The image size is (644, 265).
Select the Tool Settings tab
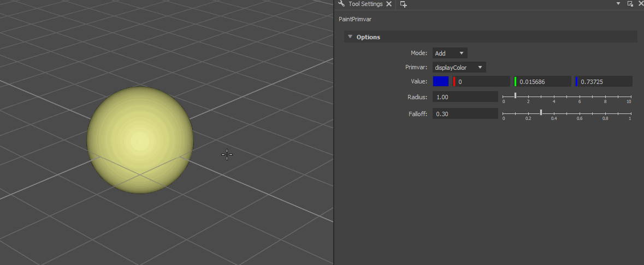point(365,4)
